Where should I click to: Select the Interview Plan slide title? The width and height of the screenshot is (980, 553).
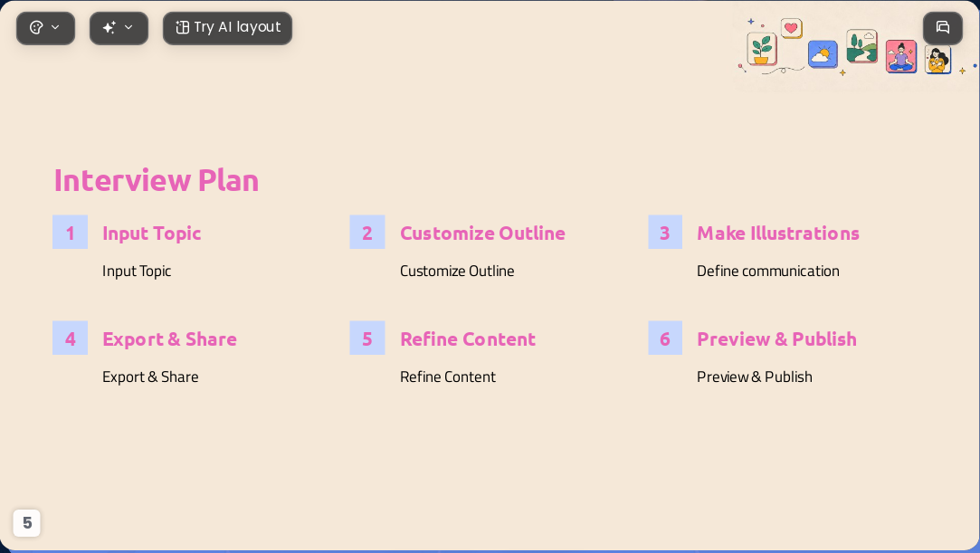pos(157,181)
